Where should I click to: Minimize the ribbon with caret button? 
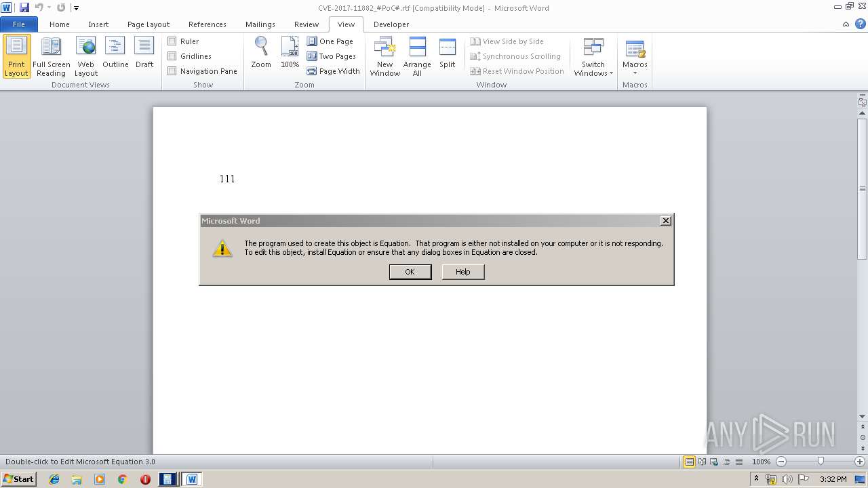pyautogui.click(x=846, y=24)
